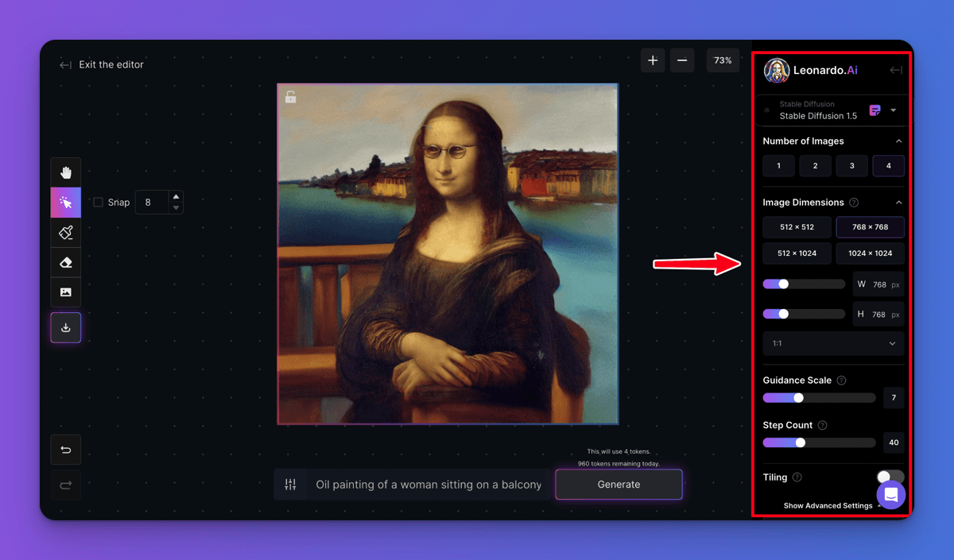This screenshot has height=560, width=954.
Task: Toggle the Tiling switch
Action: (x=890, y=477)
